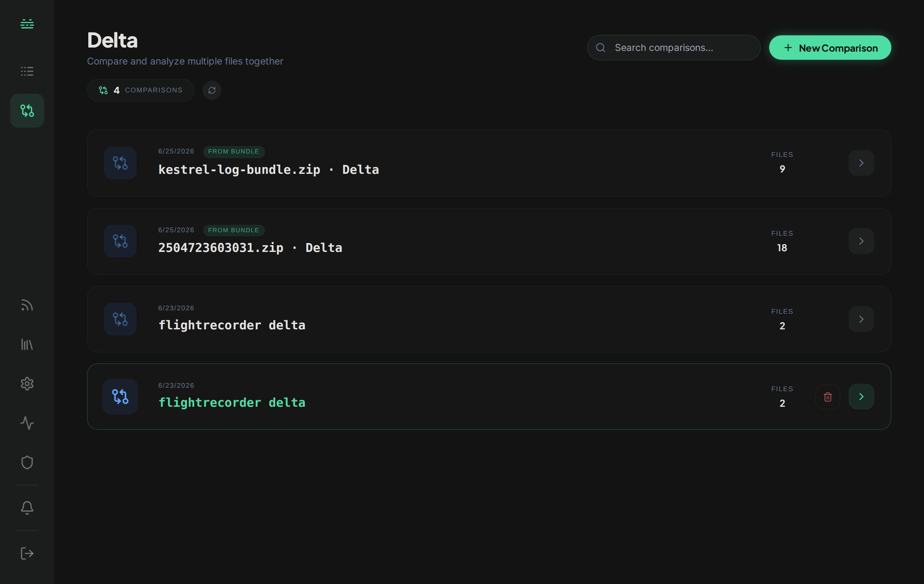Click 6/25/2026 date on kestrel row
This screenshot has width=924, height=584.
176,151
